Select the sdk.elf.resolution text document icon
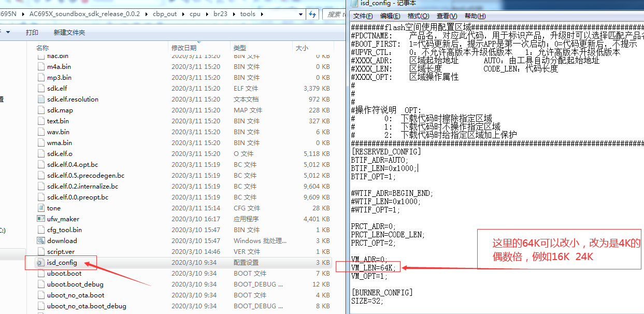Screen dimensions: 644x314 (x=41, y=99)
